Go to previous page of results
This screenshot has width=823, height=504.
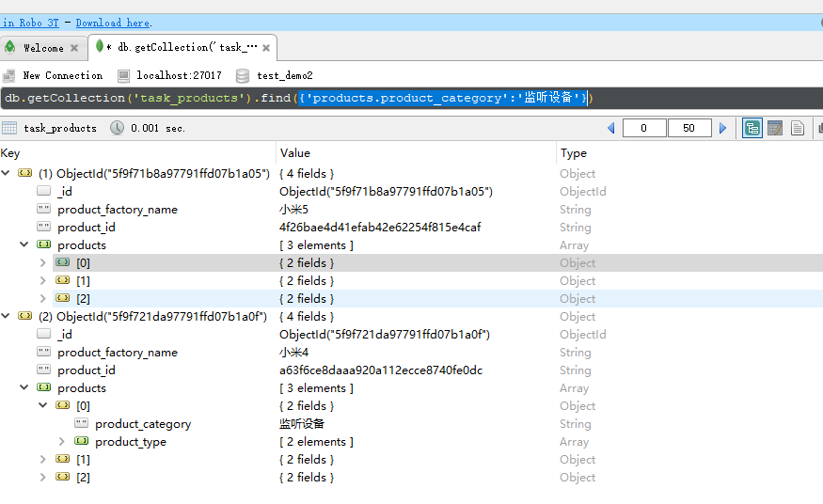611,128
